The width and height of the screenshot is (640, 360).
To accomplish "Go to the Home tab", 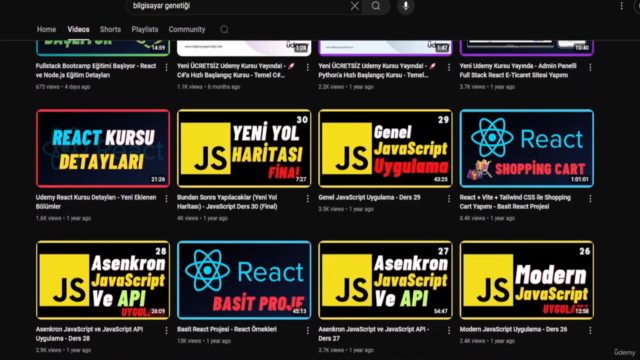I will pos(46,29).
